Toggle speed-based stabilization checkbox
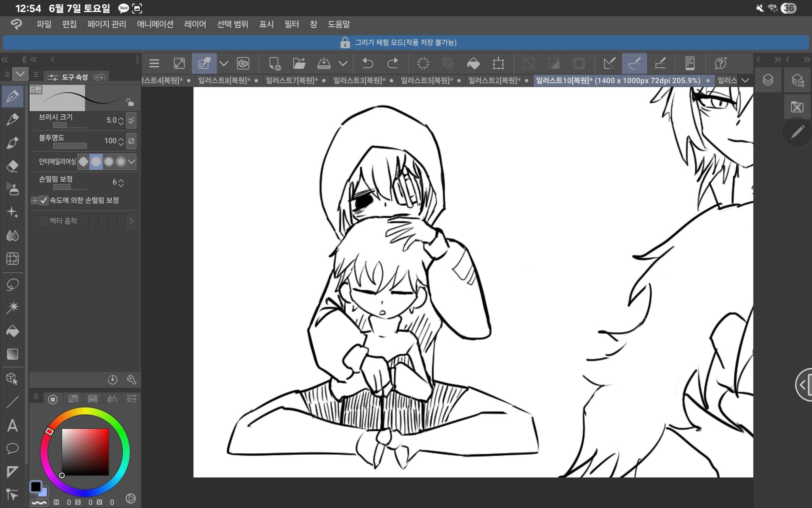The height and width of the screenshot is (508, 812). tap(44, 201)
